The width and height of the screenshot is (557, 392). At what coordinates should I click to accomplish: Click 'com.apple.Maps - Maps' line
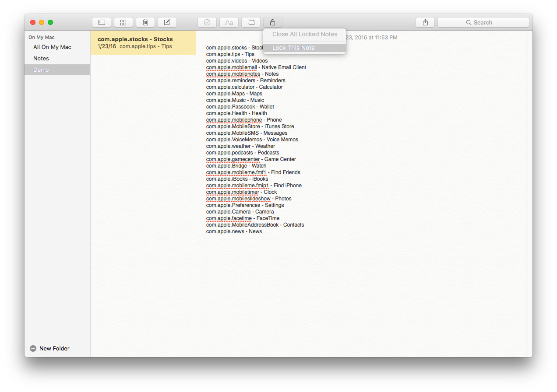tap(234, 94)
